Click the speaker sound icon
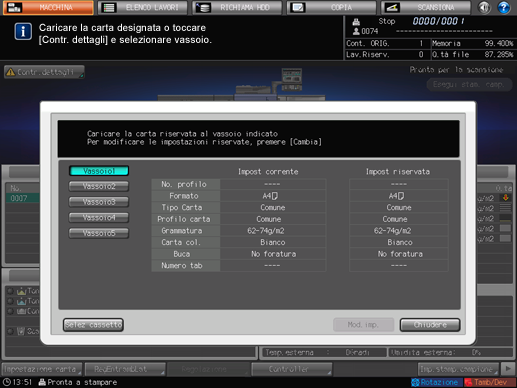Screen dimensions: 517x388 (x=484, y=7)
